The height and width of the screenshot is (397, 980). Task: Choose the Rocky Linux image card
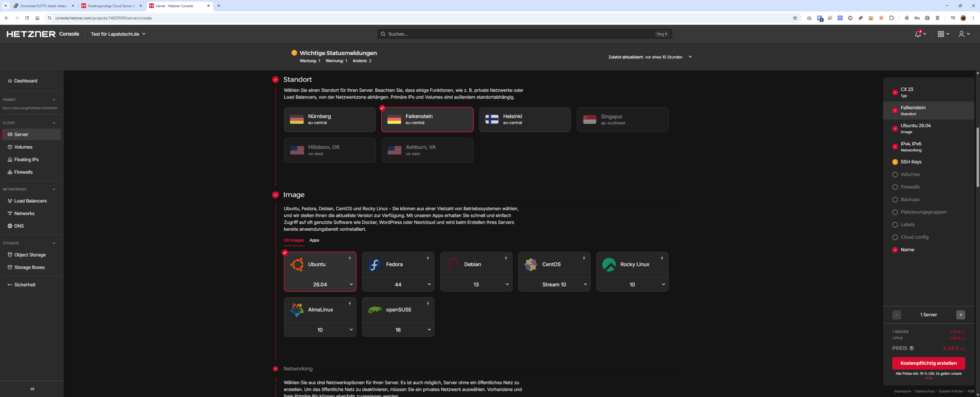pos(632,265)
